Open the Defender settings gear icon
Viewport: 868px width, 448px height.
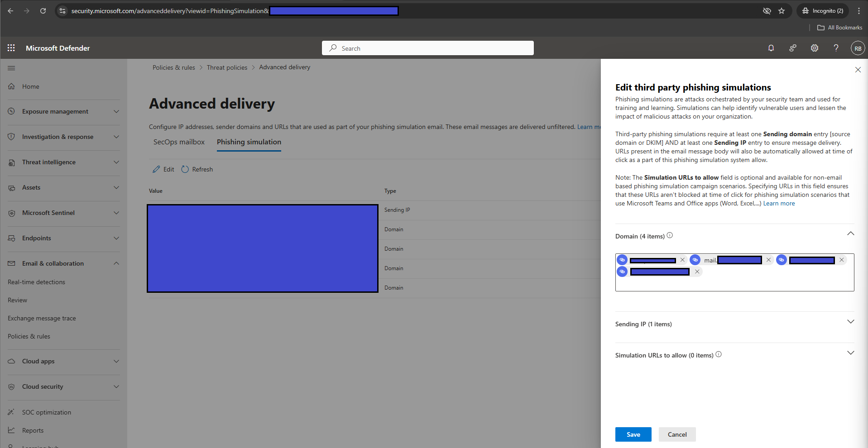click(x=814, y=48)
